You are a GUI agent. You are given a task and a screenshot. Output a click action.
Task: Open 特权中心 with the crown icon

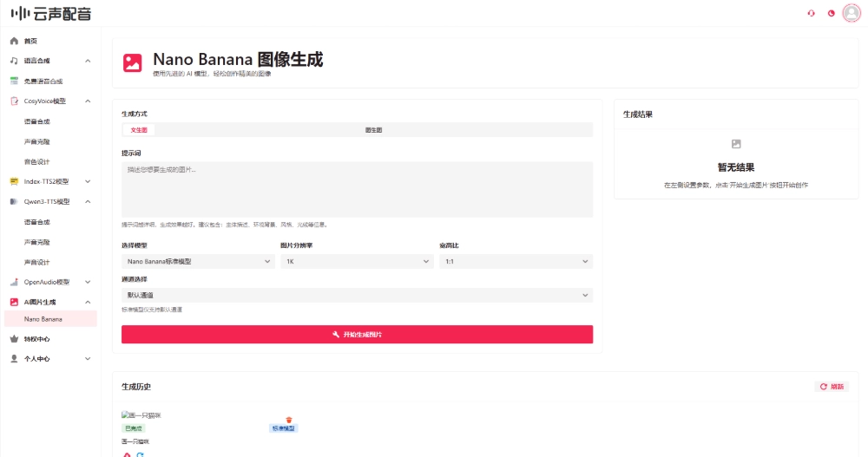[36, 339]
